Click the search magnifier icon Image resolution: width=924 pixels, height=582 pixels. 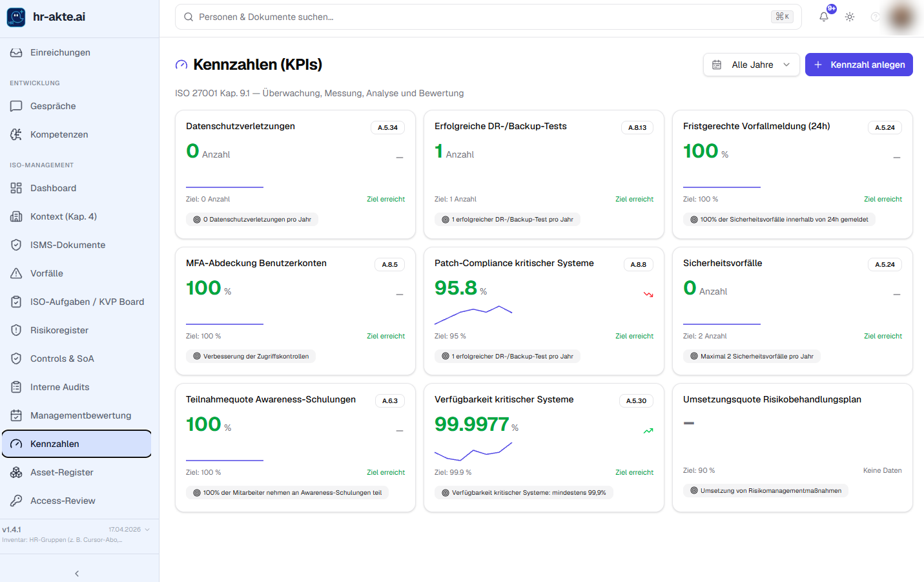click(189, 17)
